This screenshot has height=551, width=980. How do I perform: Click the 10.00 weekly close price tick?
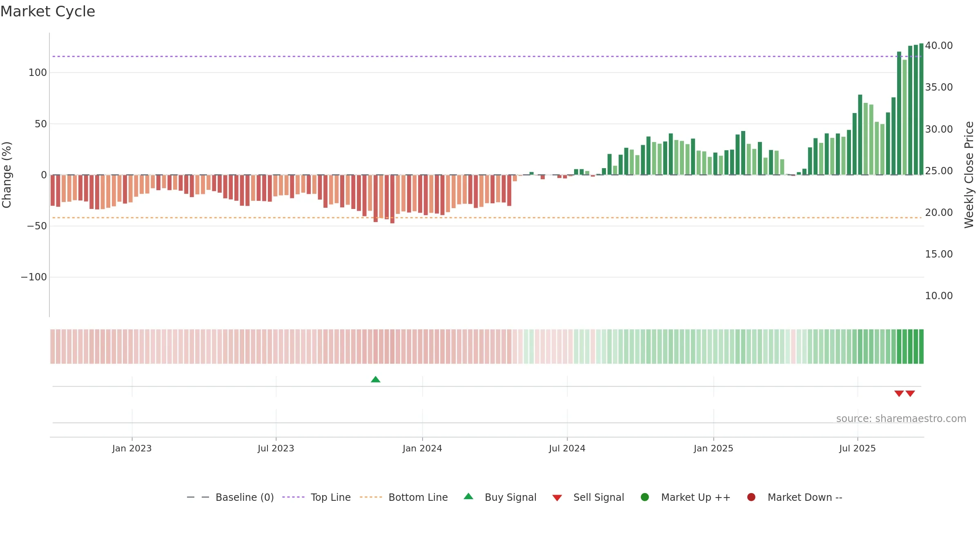point(939,296)
